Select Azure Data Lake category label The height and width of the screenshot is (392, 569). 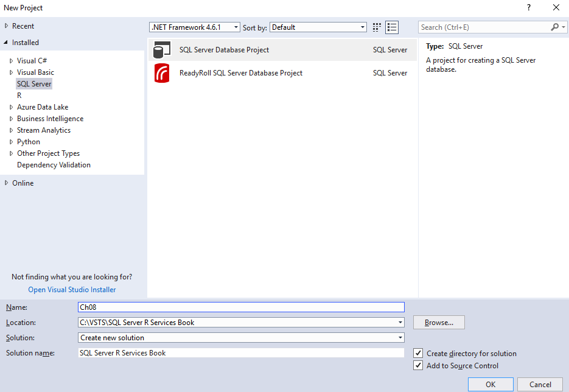[43, 107]
